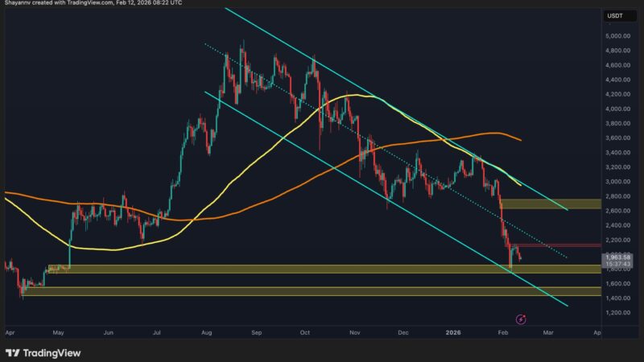
Task: Click the 1,400.00 price axis label
Action: pyautogui.click(x=617, y=298)
